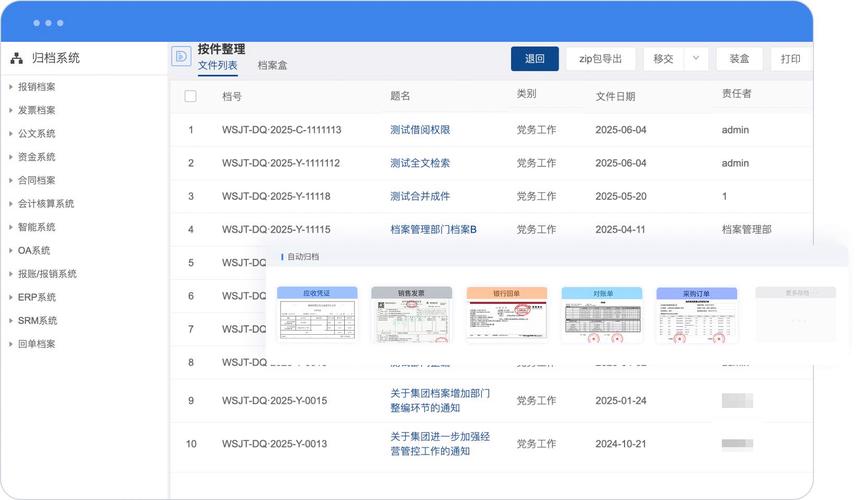Select the 销售发票 thumbnail card

411,314
